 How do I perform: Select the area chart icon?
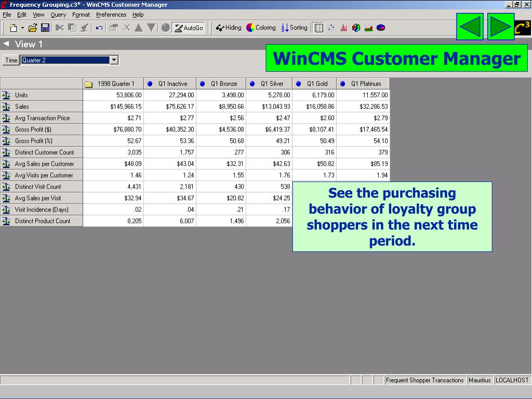pyautogui.click(x=368, y=28)
